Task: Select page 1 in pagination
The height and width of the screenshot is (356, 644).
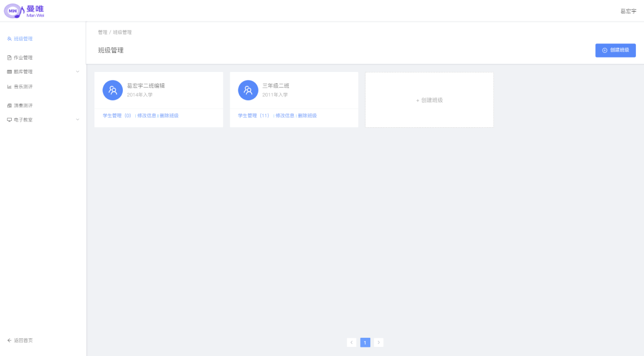Action: click(x=365, y=343)
